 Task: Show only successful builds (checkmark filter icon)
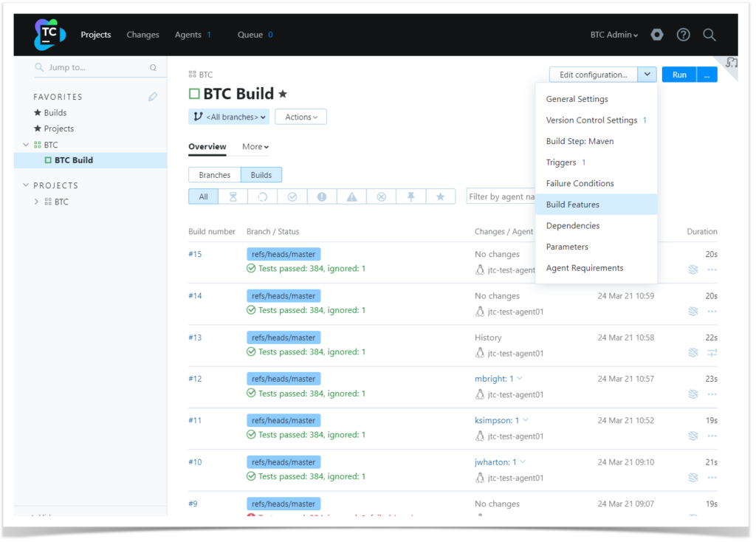point(292,196)
